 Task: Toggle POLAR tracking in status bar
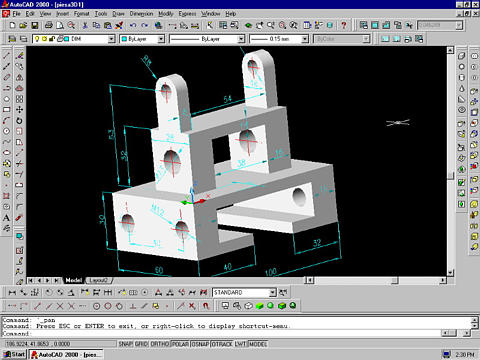(180, 344)
